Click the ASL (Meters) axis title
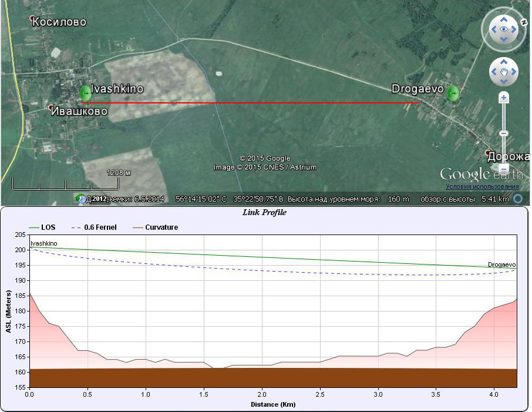Image resolution: width=532 pixels, height=412 pixels. [x=8, y=311]
